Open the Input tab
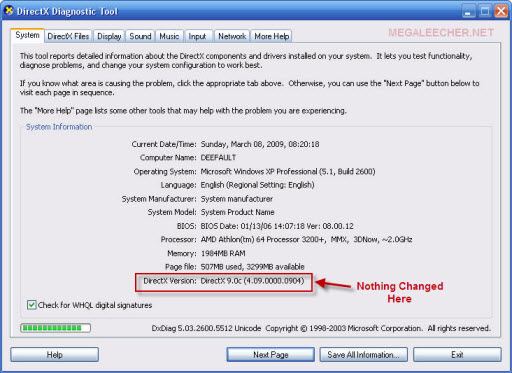 pyautogui.click(x=197, y=36)
